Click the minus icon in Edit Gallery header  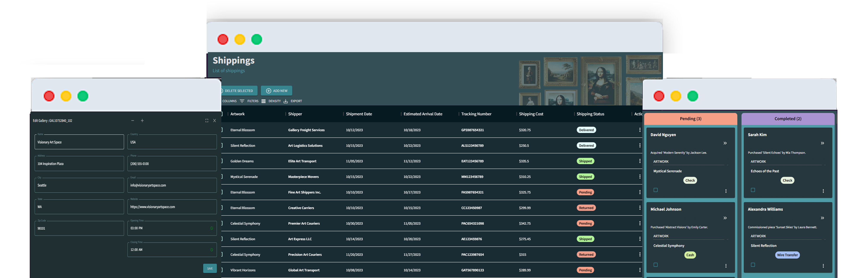132,121
